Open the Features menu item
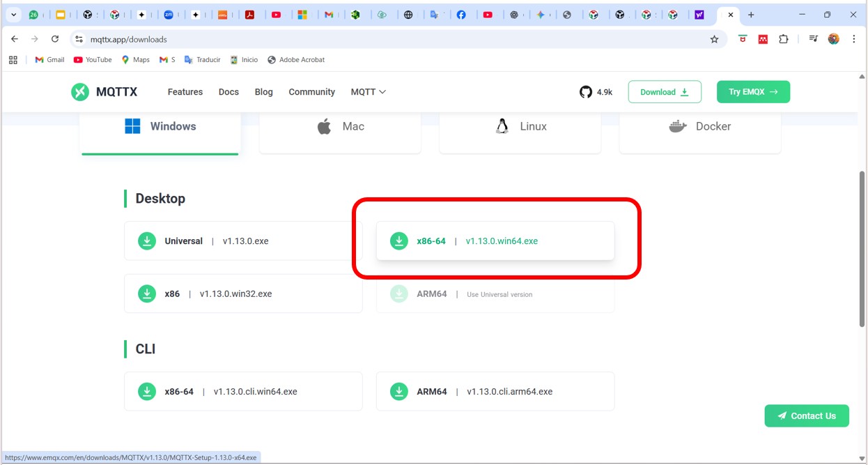Screen dimensions: 868x465 pos(185,92)
